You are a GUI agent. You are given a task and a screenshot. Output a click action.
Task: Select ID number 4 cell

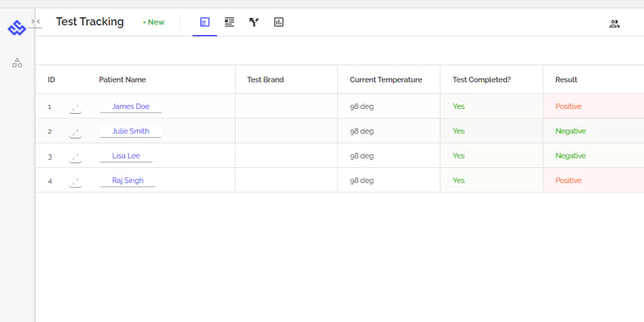pyautogui.click(x=50, y=181)
